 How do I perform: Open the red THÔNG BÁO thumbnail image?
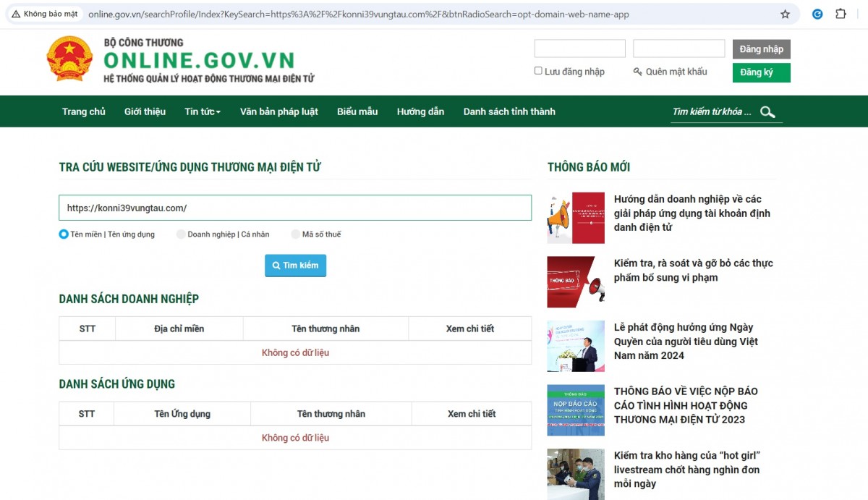[576, 282]
